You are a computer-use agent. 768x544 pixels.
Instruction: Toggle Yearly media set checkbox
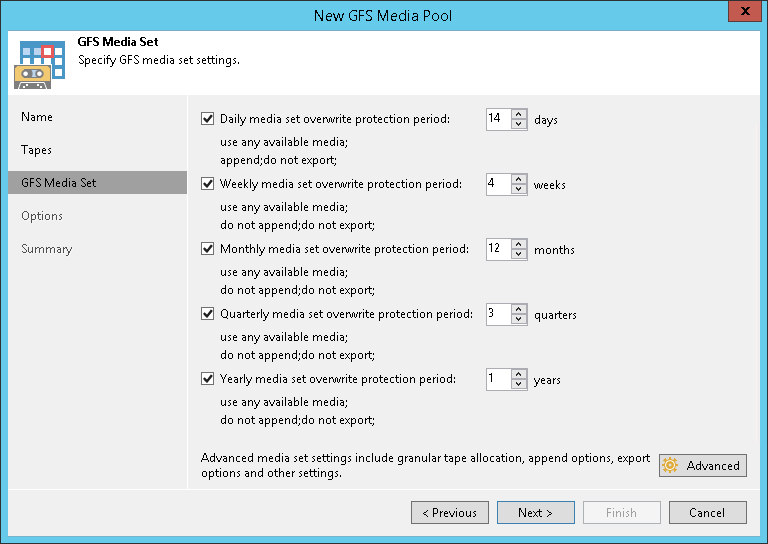pyautogui.click(x=208, y=379)
